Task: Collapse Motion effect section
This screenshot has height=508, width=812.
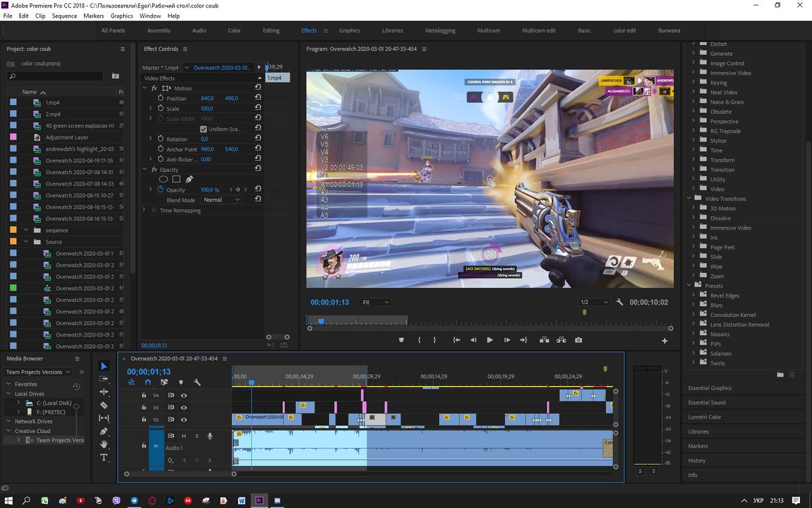Action: click(145, 88)
